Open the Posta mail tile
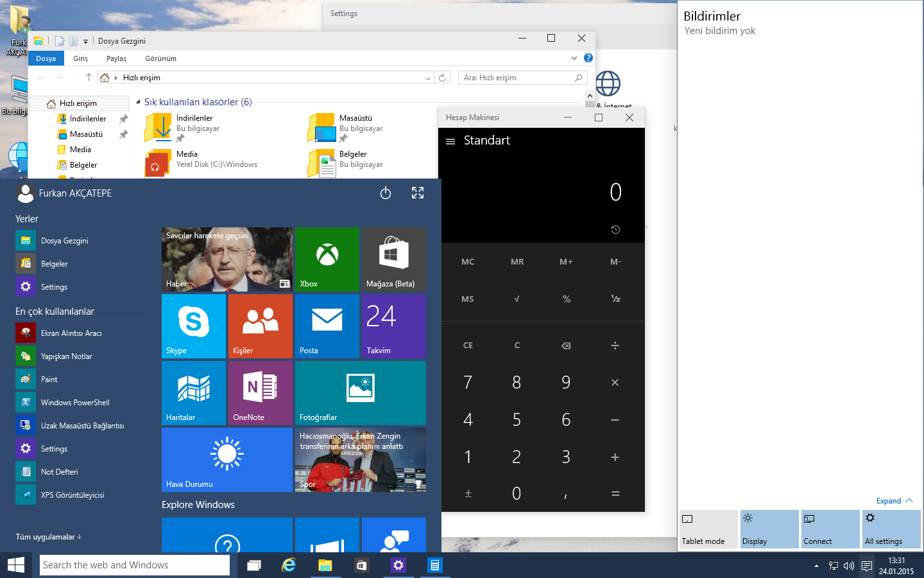Screen dimensions: 924x578 pos(327,326)
